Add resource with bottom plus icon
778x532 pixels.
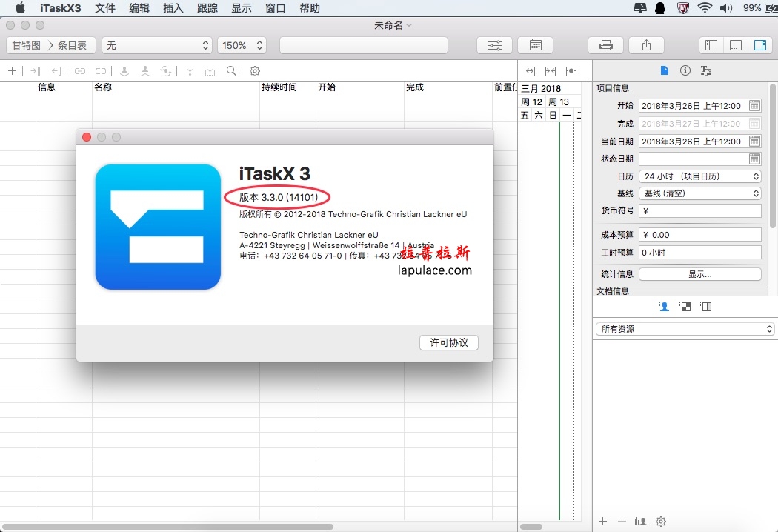602,521
